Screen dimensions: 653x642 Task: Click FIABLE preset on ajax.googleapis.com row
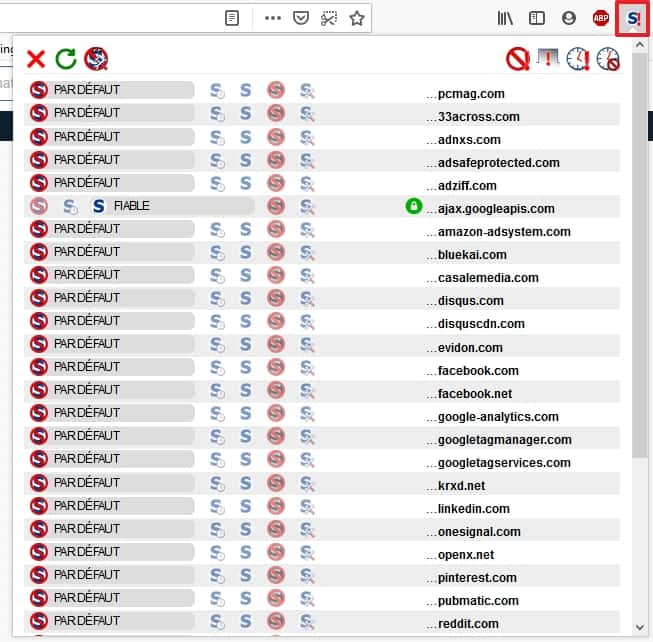pyautogui.click(x=172, y=206)
